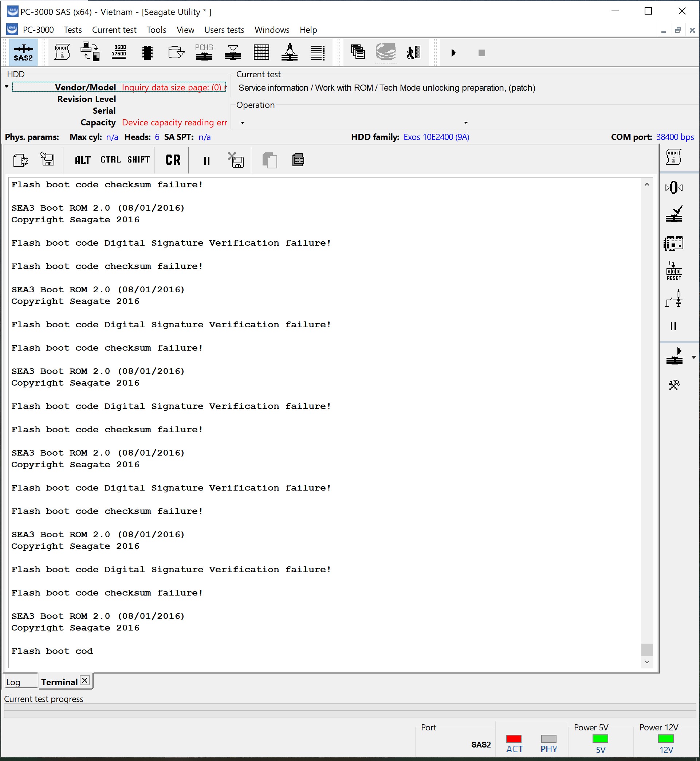Toggle the Power 5V green indicator

pyautogui.click(x=600, y=739)
